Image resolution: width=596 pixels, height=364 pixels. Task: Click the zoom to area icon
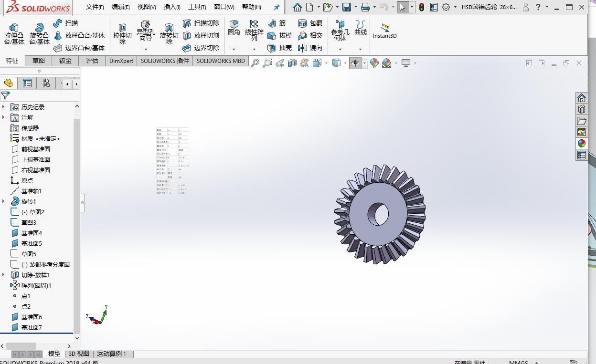(x=267, y=63)
